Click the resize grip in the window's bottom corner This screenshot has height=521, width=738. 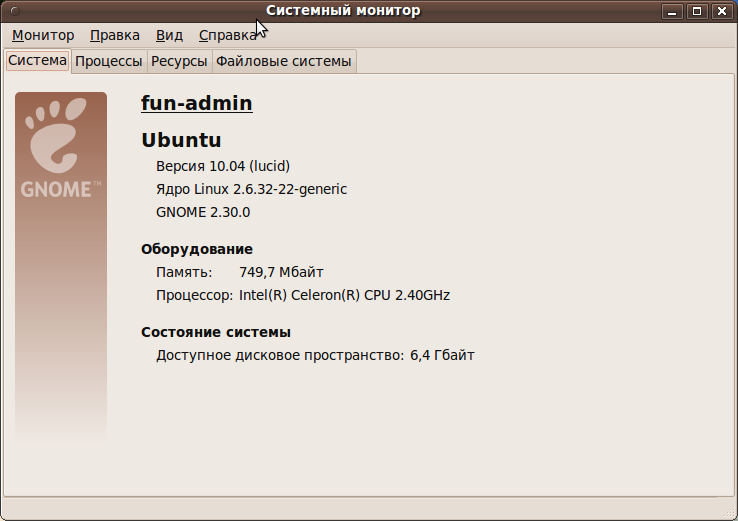point(728,511)
